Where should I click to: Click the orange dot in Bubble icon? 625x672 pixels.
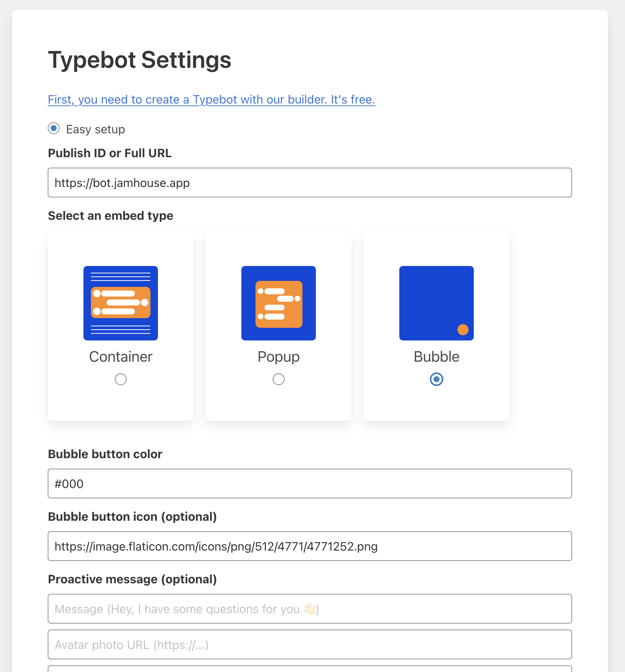point(463,330)
